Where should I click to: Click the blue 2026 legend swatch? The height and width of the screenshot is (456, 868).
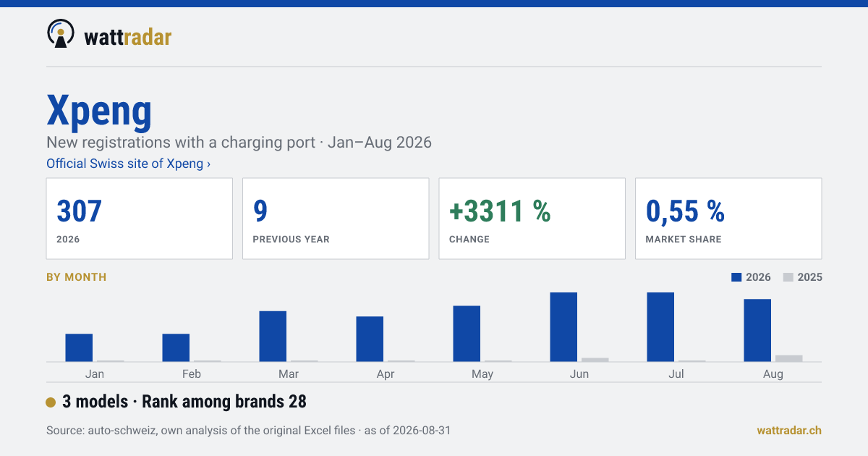[x=737, y=277]
